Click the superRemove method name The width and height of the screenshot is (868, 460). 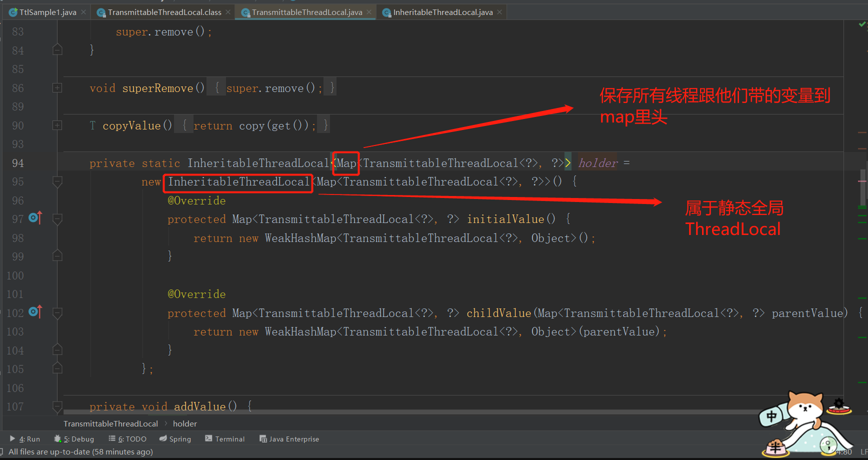(158, 88)
